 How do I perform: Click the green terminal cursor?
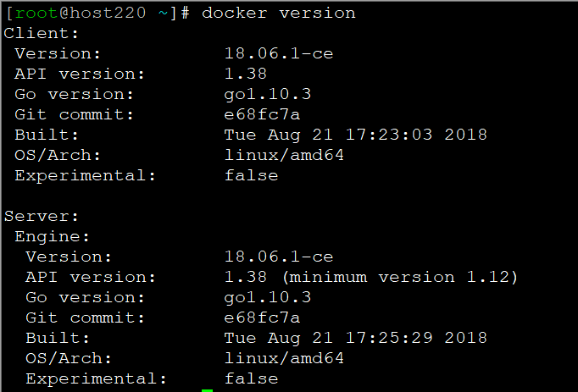tap(208, 389)
